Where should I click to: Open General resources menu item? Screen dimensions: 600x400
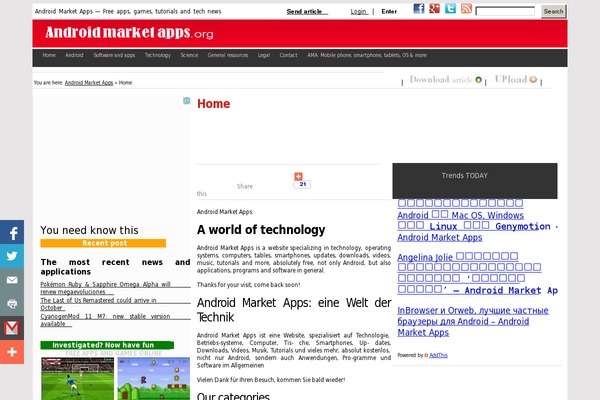pyautogui.click(x=228, y=55)
